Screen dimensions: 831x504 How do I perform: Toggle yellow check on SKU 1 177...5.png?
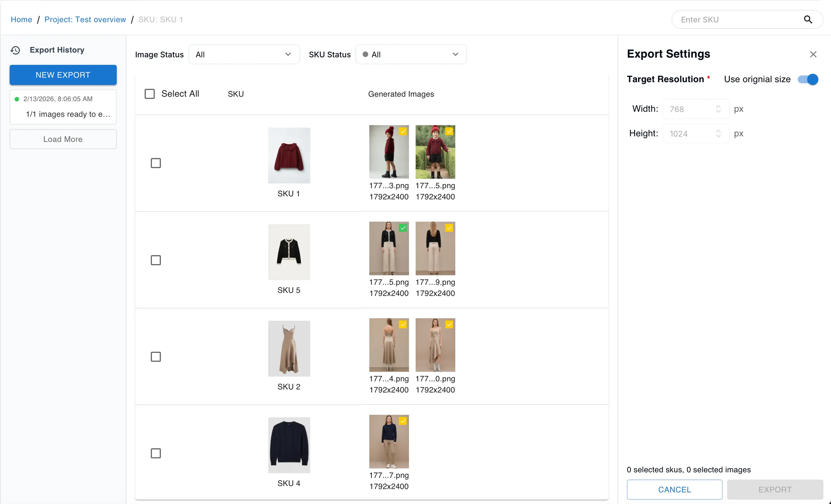coord(449,131)
